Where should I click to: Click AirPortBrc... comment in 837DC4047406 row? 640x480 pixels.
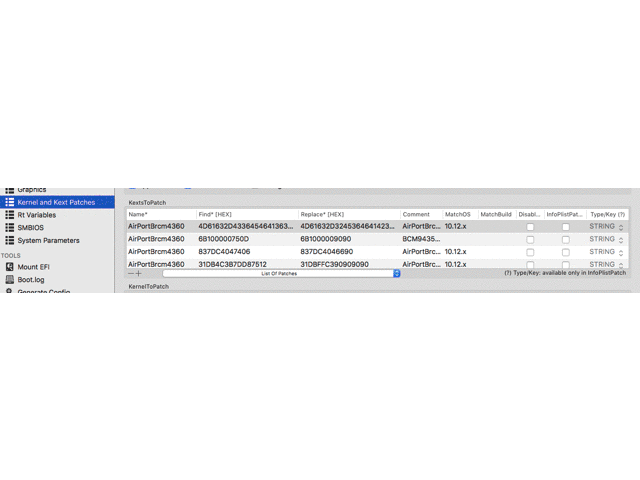point(421,251)
